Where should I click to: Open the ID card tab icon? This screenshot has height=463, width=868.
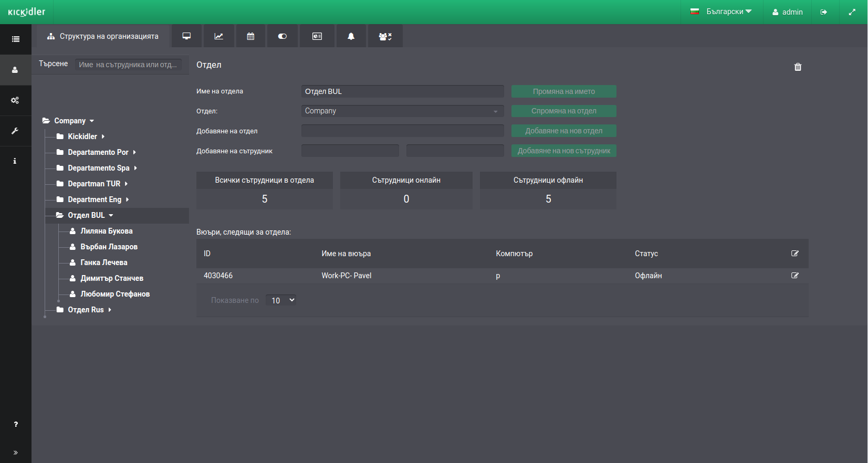(x=317, y=36)
